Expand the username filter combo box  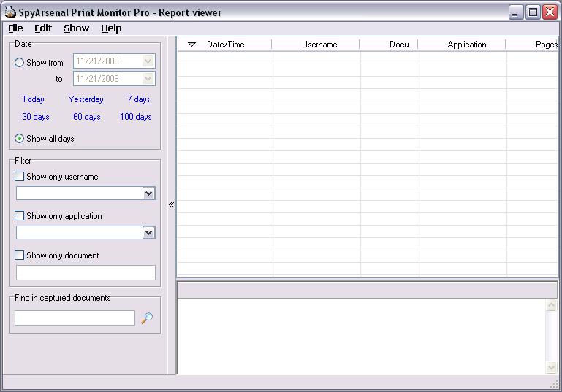[x=149, y=193]
